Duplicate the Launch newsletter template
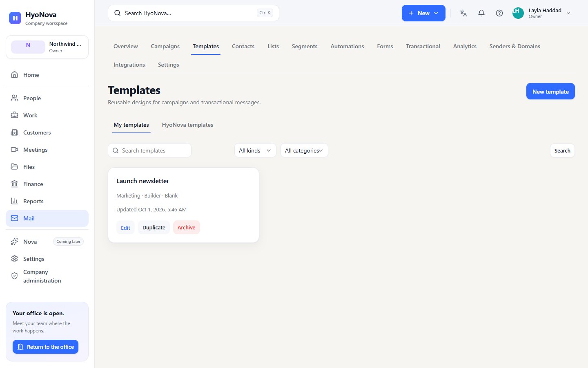Viewport: 588px width, 368px height. (154, 227)
